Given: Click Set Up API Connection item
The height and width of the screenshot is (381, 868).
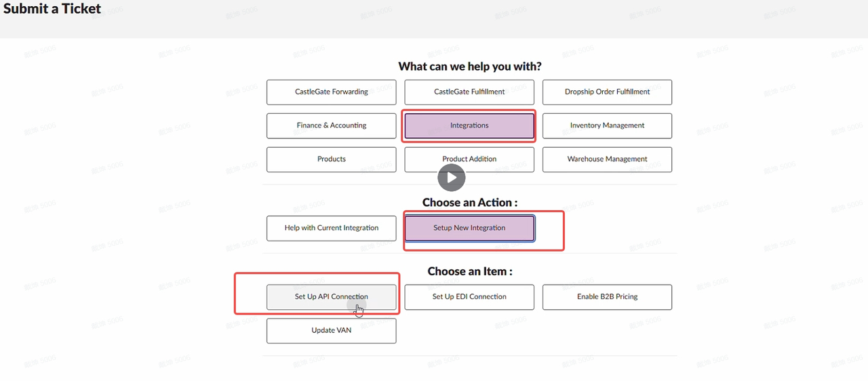Looking at the screenshot, I should 332,297.
